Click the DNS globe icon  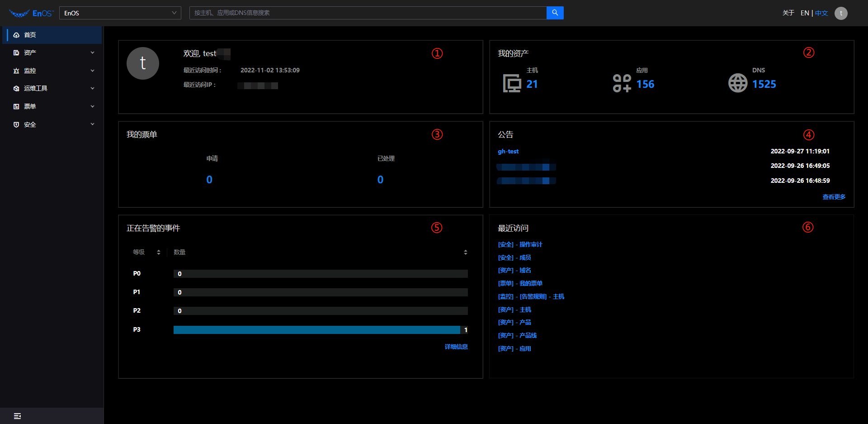(738, 83)
